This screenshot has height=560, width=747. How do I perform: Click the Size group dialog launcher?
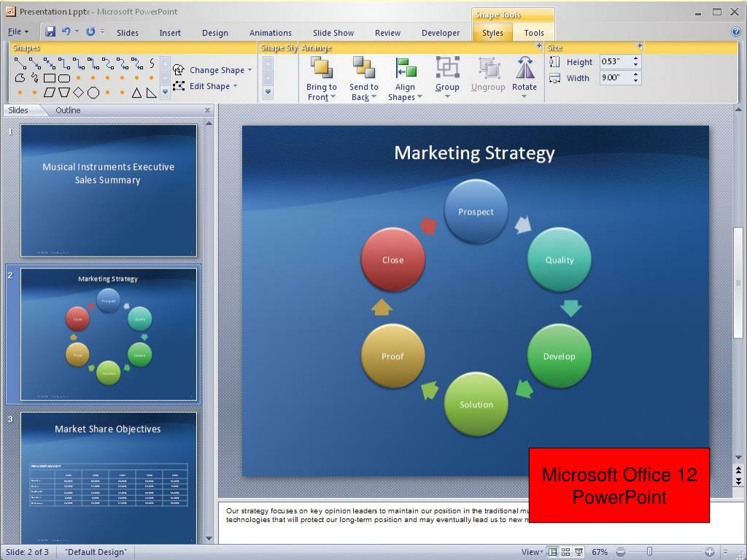click(639, 46)
